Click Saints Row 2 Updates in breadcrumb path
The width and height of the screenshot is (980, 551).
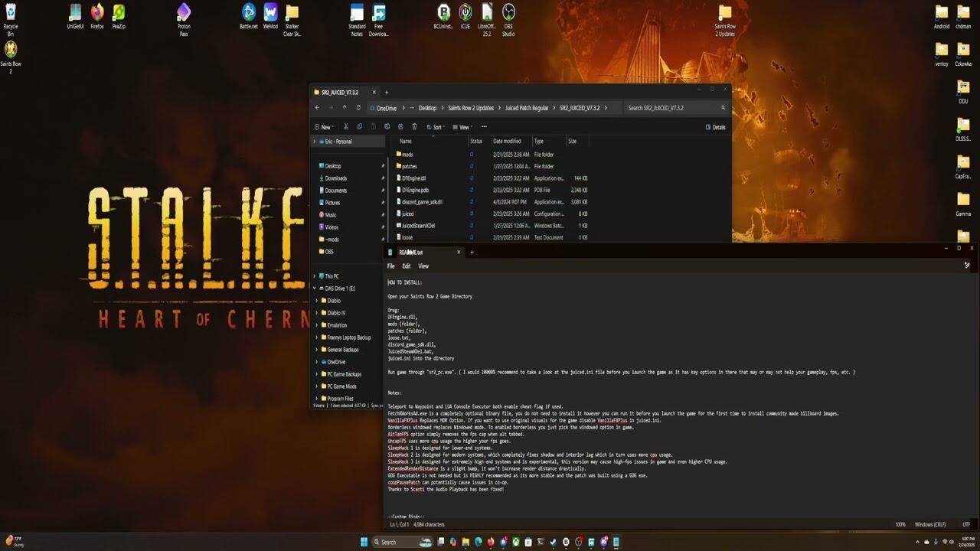click(x=471, y=108)
